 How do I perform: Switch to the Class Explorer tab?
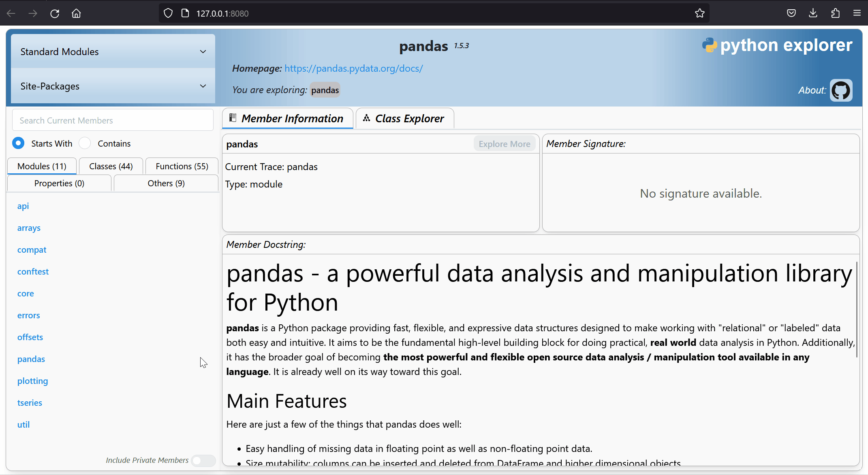404,119
